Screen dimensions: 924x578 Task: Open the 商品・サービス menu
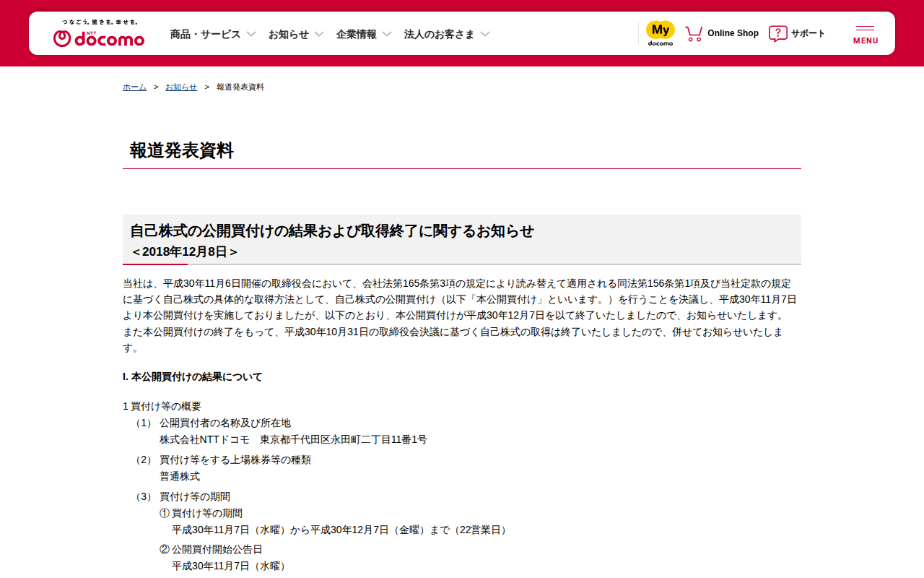[x=206, y=34]
